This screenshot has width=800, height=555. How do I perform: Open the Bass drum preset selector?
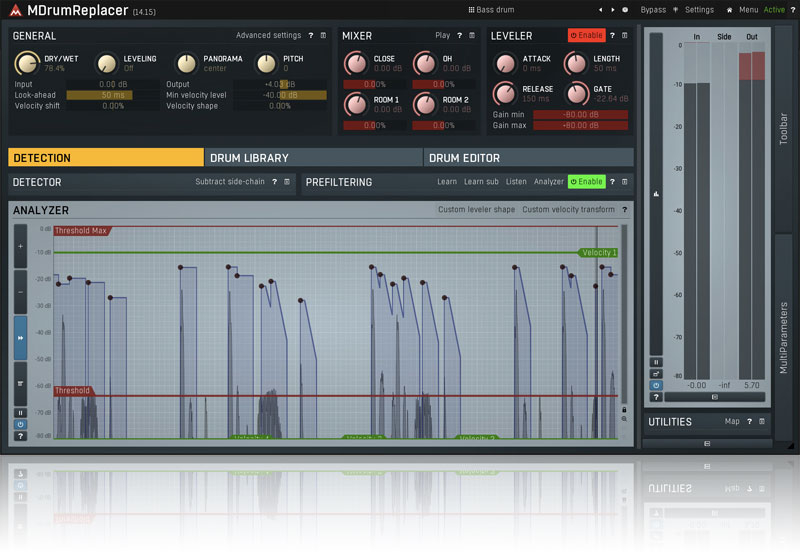(x=494, y=10)
